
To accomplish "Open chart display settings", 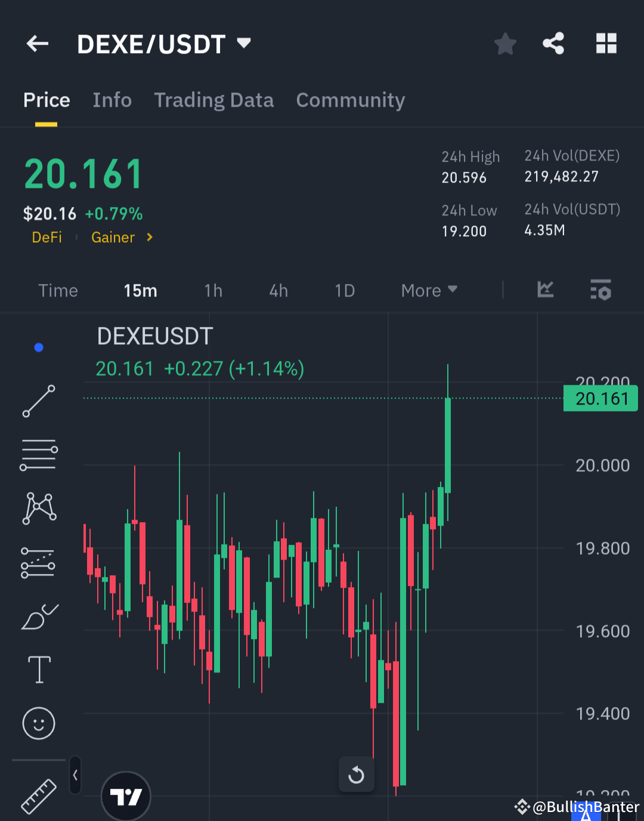I will tap(600, 291).
